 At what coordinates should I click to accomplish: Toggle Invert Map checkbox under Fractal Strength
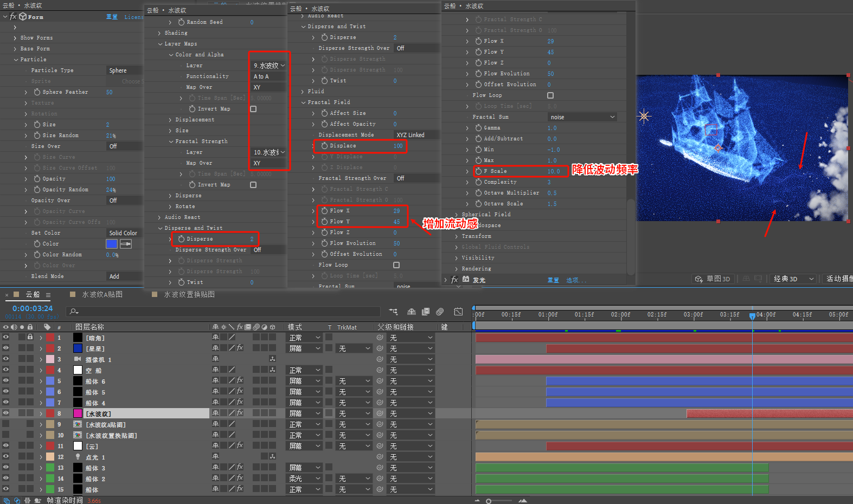(x=253, y=185)
